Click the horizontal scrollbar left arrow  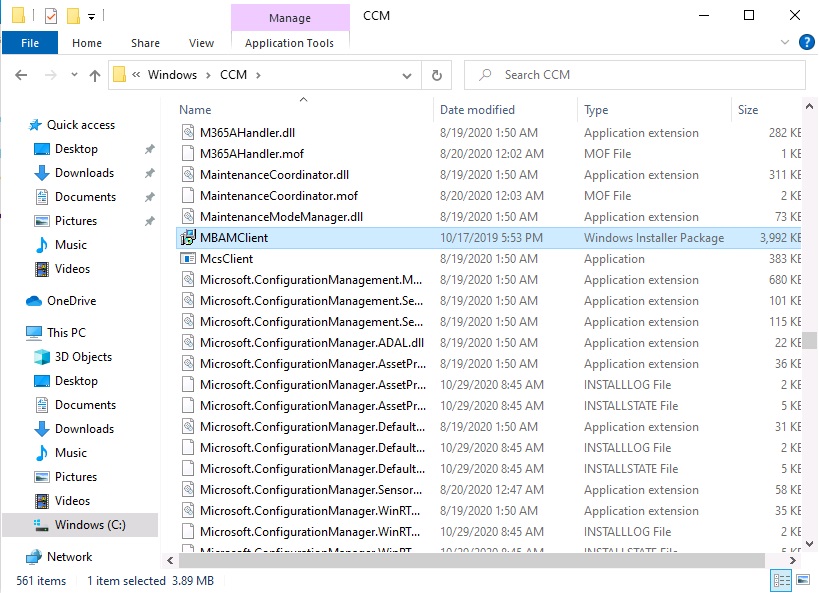(x=170, y=561)
